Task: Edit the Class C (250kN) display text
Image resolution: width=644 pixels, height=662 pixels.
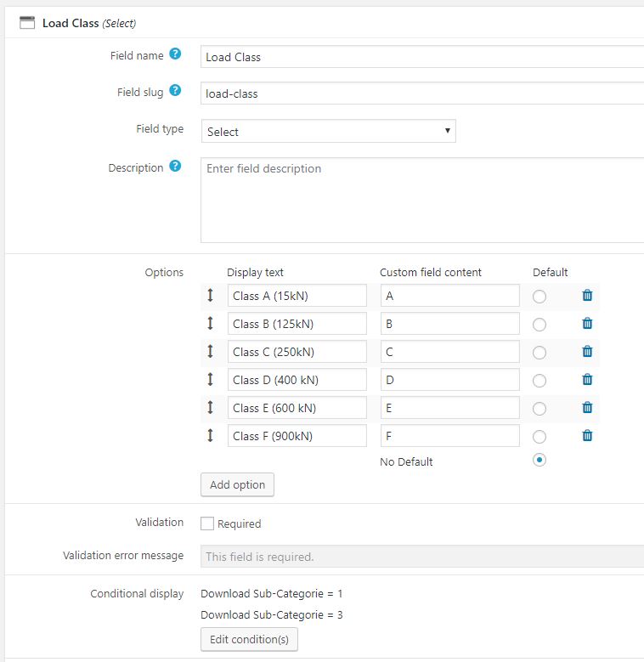Action: click(297, 352)
